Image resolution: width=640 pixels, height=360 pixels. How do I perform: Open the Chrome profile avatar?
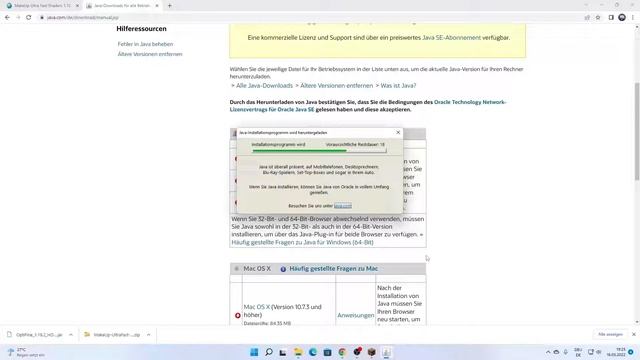pos(622,18)
